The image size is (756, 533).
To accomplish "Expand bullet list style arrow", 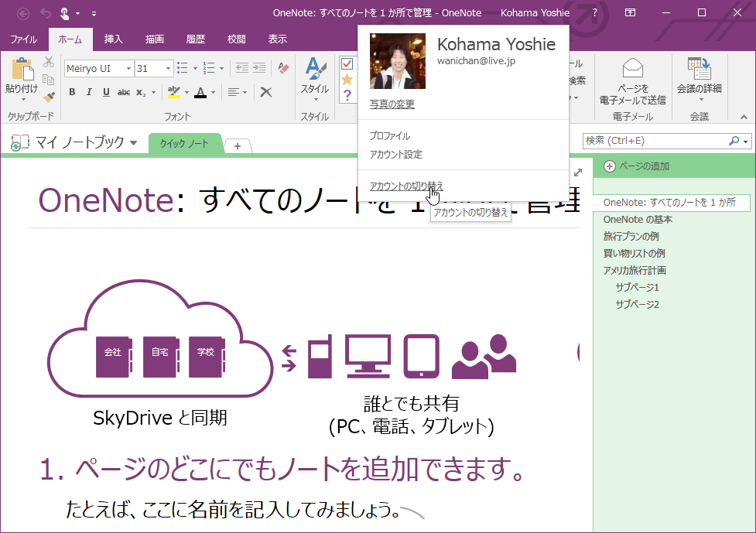I will (195, 68).
